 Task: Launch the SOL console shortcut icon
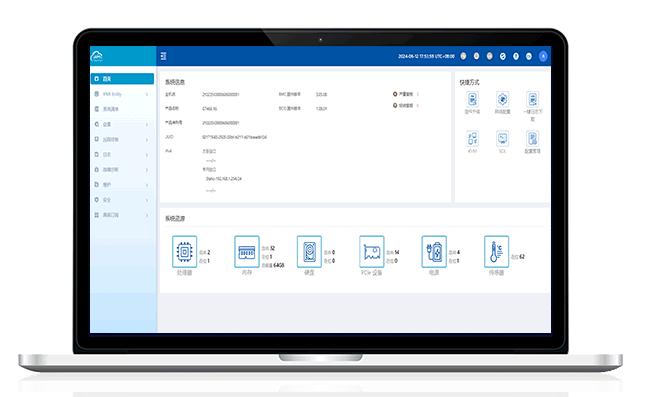pos(502,139)
